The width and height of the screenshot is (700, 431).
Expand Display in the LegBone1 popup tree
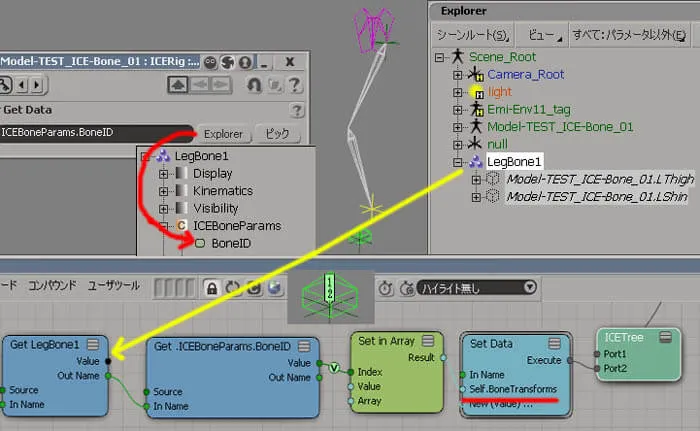pyautogui.click(x=163, y=174)
